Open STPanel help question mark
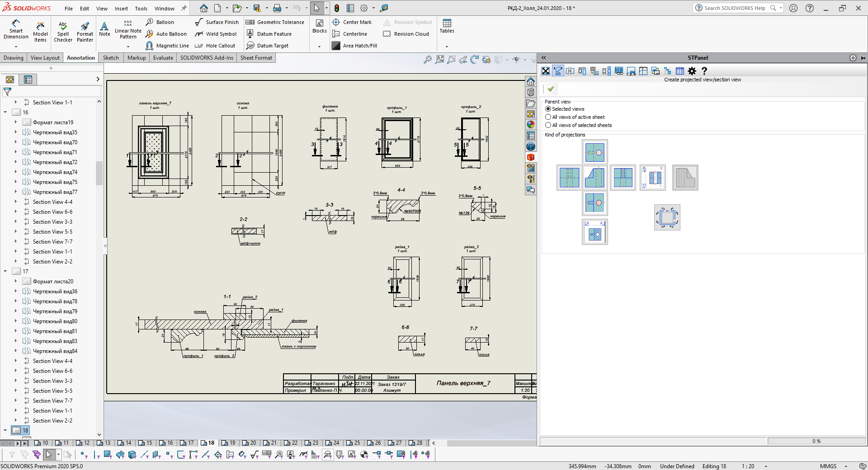 click(x=704, y=71)
